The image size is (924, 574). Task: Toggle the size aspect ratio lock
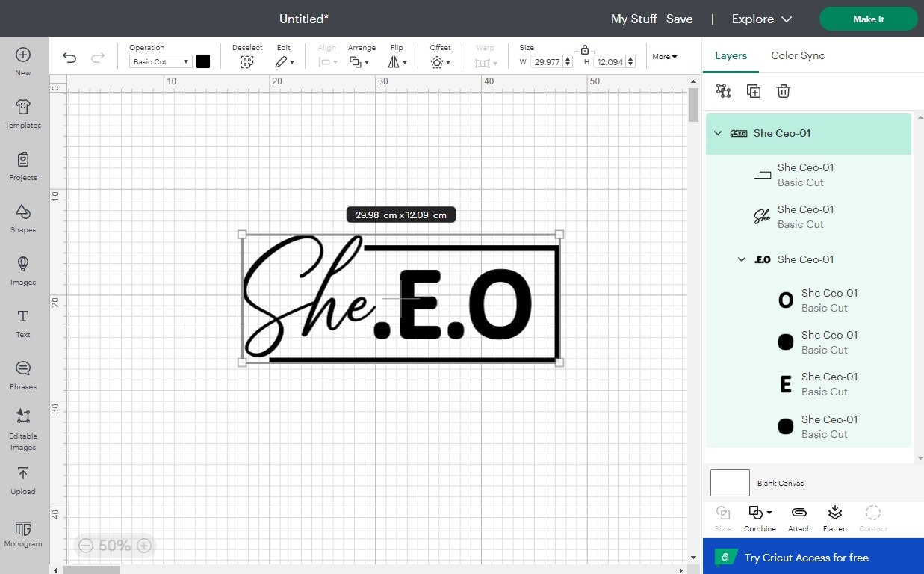[x=584, y=51]
